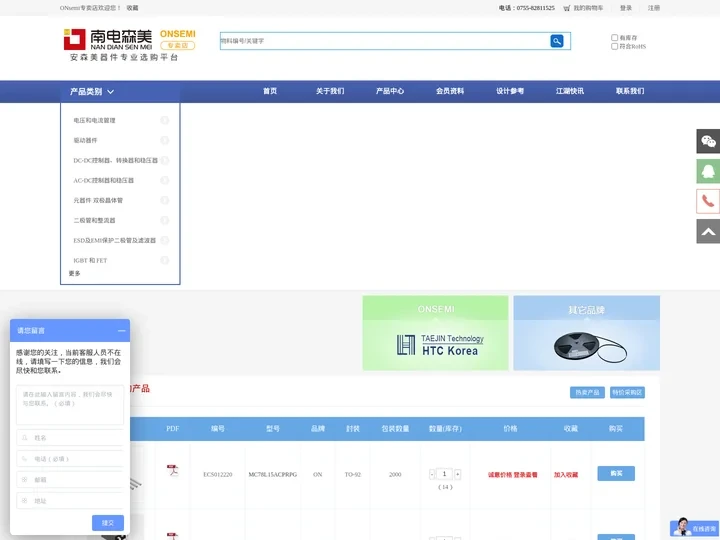720x540 pixels.
Task: Increase quantity with plus stepper
Action: pyautogui.click(x=457, y=474)
